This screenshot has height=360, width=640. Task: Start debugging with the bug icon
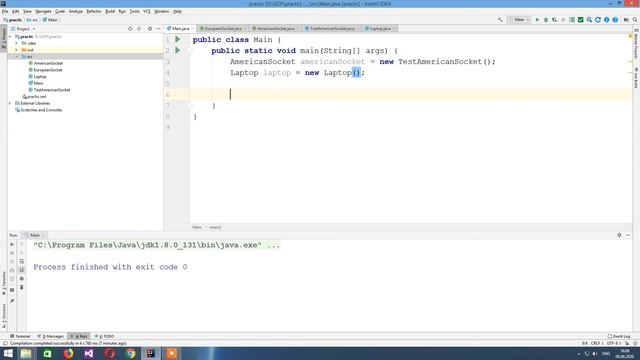pyautogui.click(x=546, y=20)
